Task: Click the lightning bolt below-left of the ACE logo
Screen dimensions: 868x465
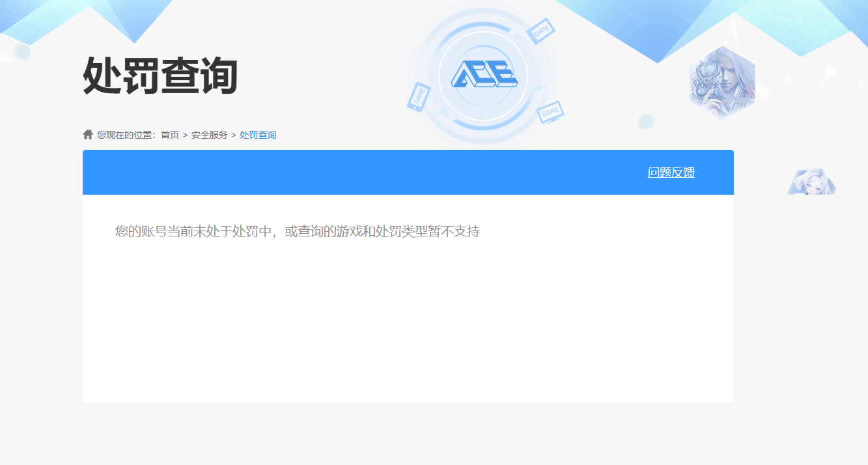Action: click(x=441, y=112)
